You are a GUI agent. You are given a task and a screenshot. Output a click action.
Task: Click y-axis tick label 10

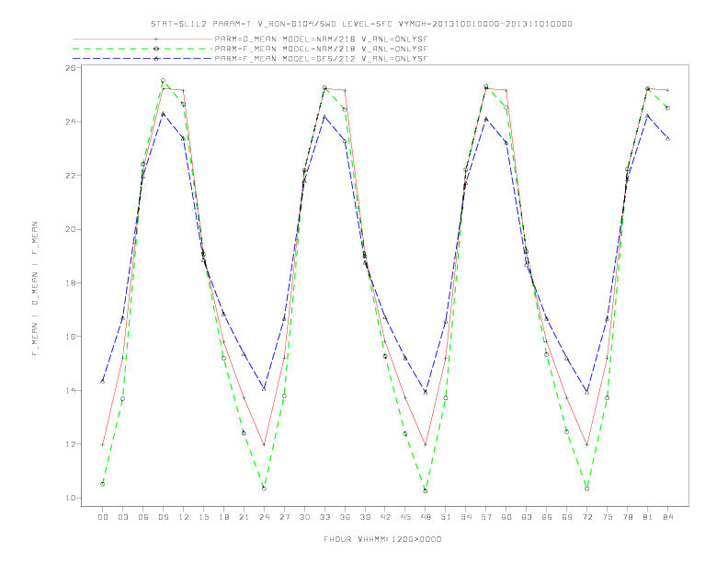pos(71,498)
